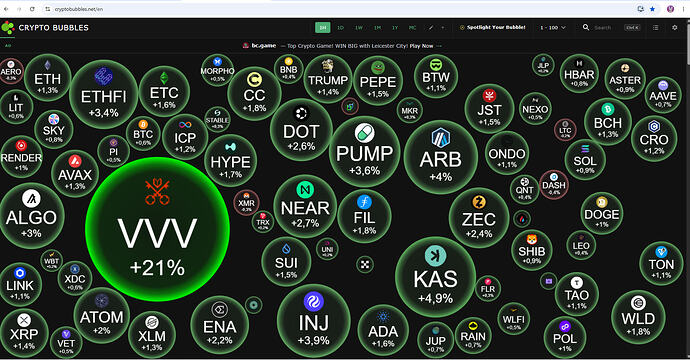Open the settings gear icon

[x=674, y=27]
